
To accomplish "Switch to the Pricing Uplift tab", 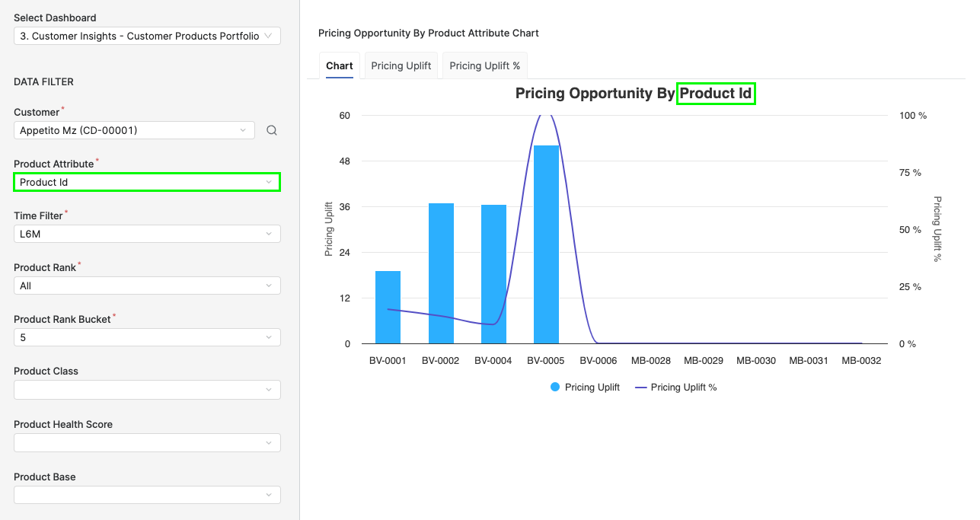I will [x=401, y=65].
